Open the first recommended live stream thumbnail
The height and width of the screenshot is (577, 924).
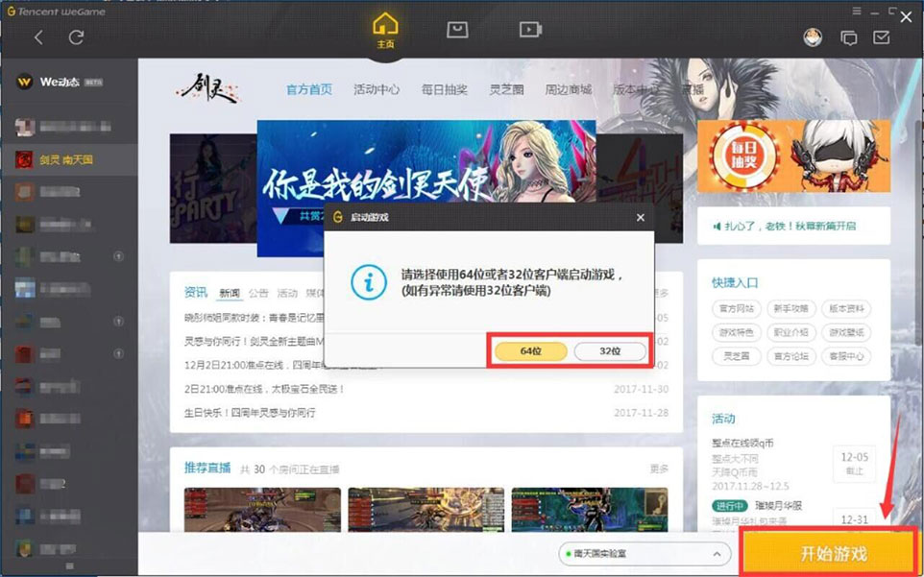coord(262,509)
